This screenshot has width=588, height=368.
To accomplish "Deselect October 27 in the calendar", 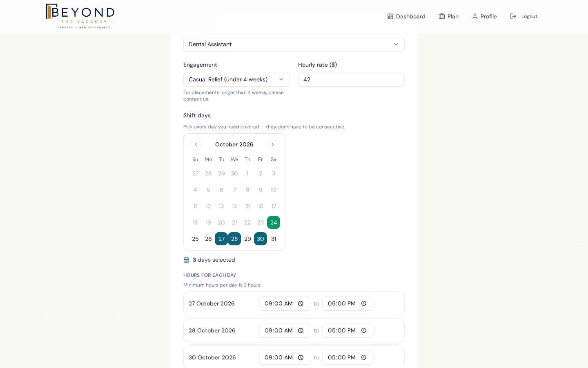I will click(221, 239).
